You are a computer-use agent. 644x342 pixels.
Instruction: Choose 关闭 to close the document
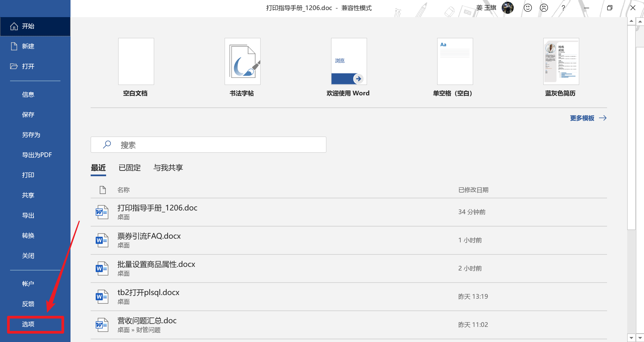click(x=35, y=256)
